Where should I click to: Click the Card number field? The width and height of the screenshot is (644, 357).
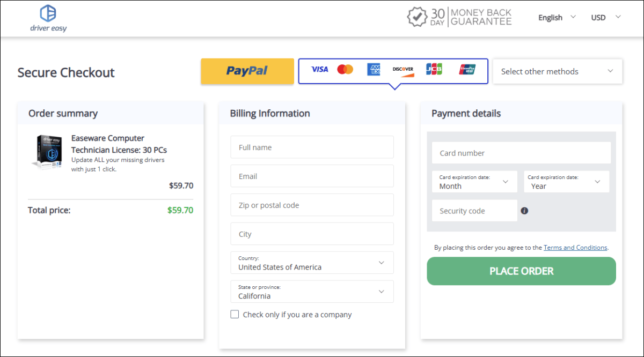(x=521, y=153)
